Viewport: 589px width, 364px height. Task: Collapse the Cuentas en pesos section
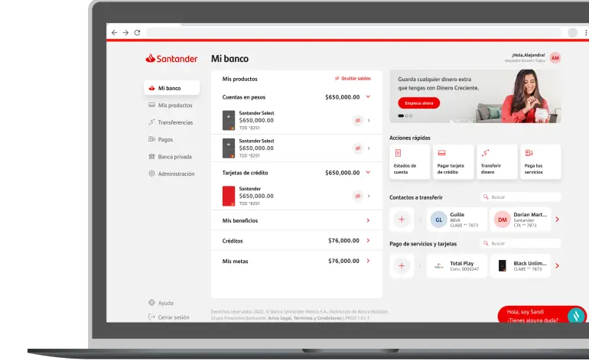click(368, 97)
